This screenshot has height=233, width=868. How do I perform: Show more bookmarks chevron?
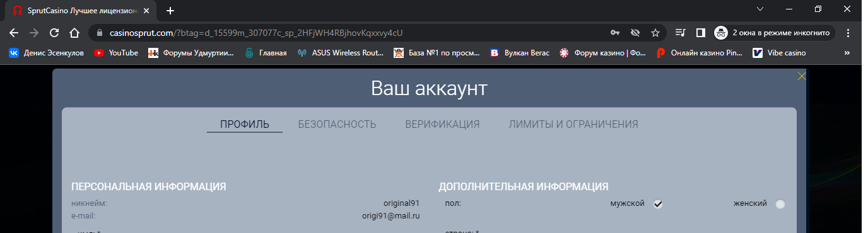point(847,53)
